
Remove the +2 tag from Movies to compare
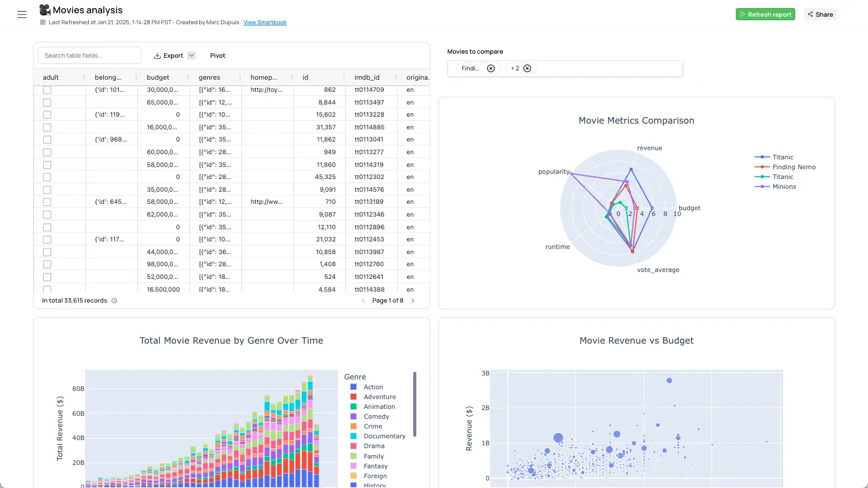point(527,68)
